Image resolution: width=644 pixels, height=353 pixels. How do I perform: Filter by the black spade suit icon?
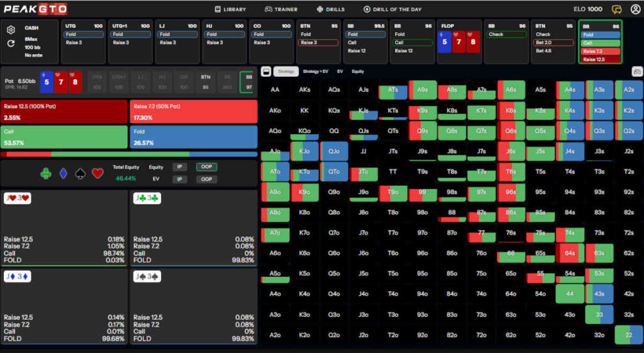click(80, 173)
